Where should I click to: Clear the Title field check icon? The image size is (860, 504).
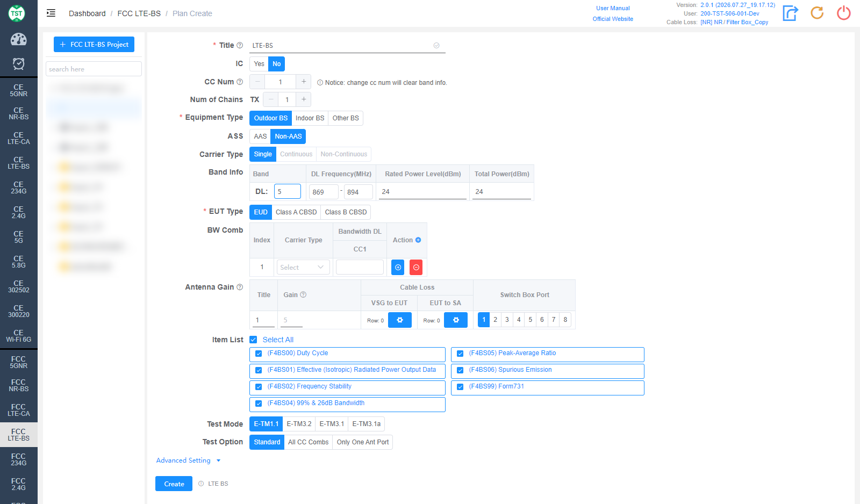pos(436,46)
